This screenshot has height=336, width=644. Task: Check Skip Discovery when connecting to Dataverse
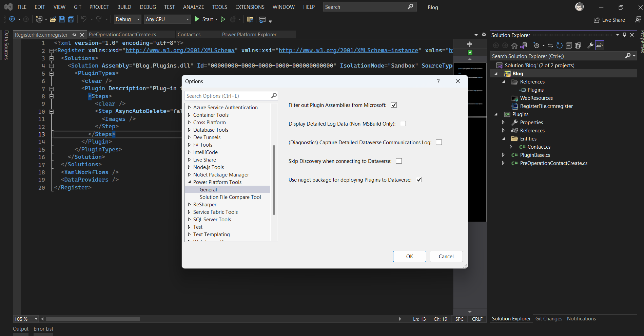tap(399, 161)
